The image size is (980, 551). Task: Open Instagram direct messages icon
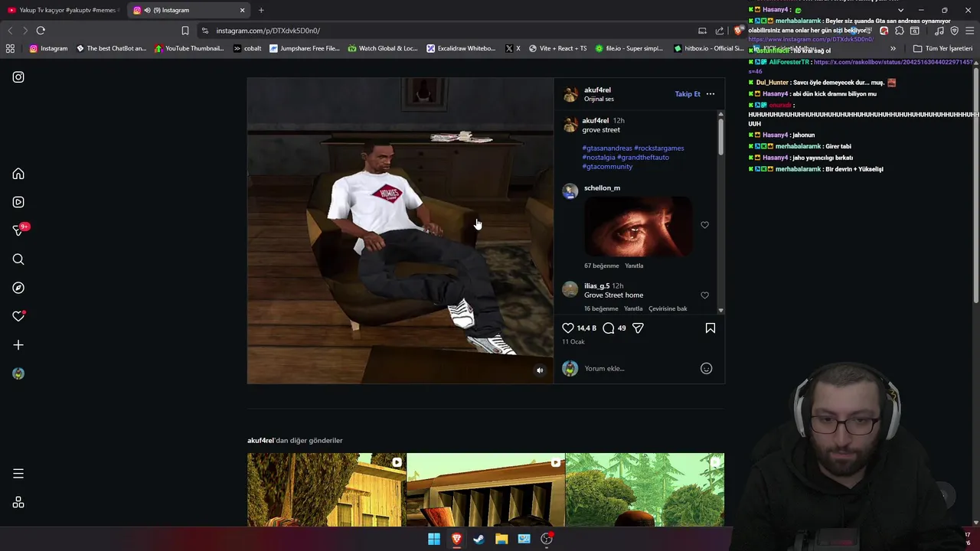tap(18, 230)
